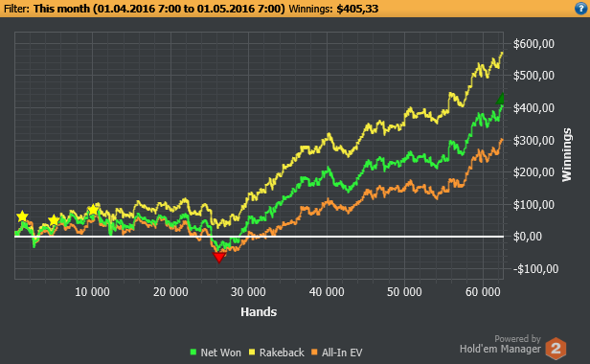Click the Filter label in header

[x=16, y=9]
